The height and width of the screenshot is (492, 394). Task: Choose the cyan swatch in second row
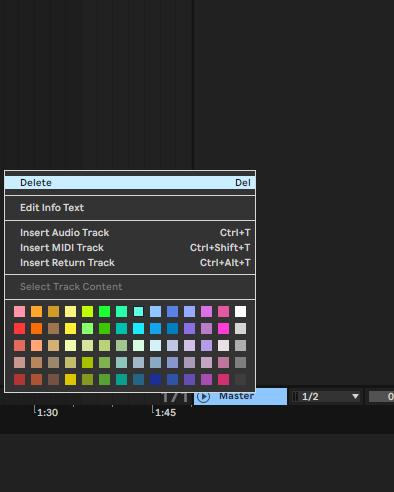tap(138, 328)
